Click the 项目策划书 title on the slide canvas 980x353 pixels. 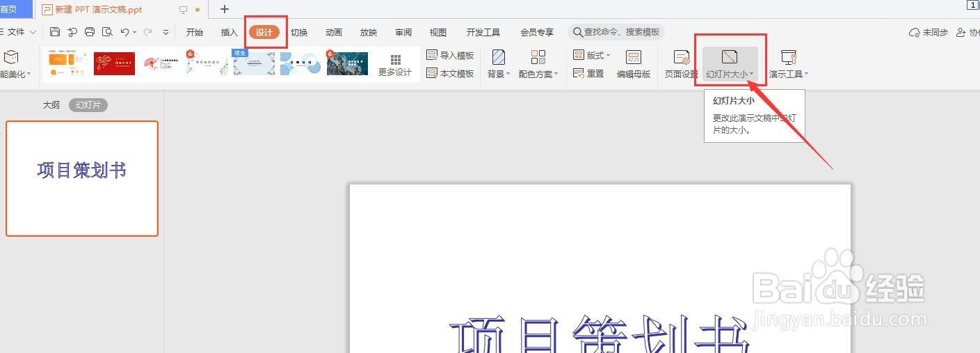click(600, 334)
